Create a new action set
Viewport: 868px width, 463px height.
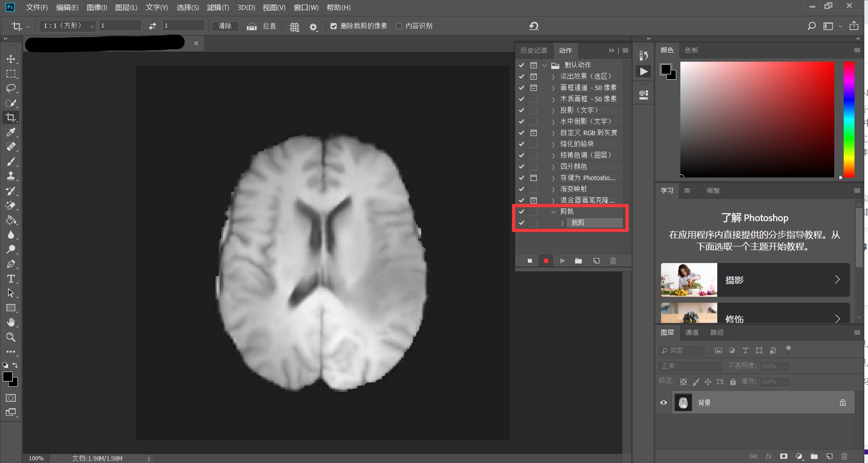pyautogui.click(x=578, y=261)
